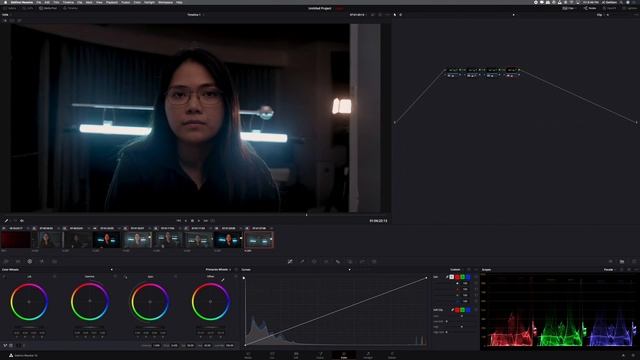Pick white point eyedropper near Offset wheel
Image resolution: width=640 pixels, height=360 pixels.
click(x=223, y=280)
